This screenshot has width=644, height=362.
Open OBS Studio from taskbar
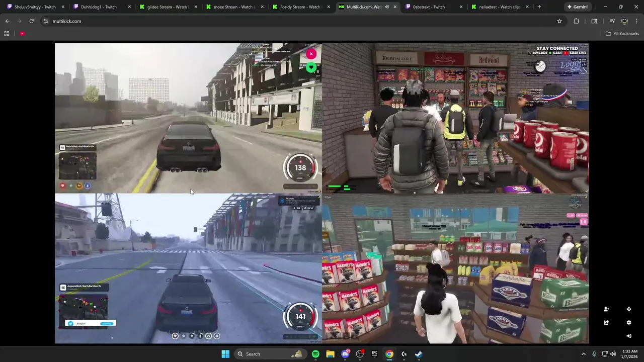(x=360, y=354)
